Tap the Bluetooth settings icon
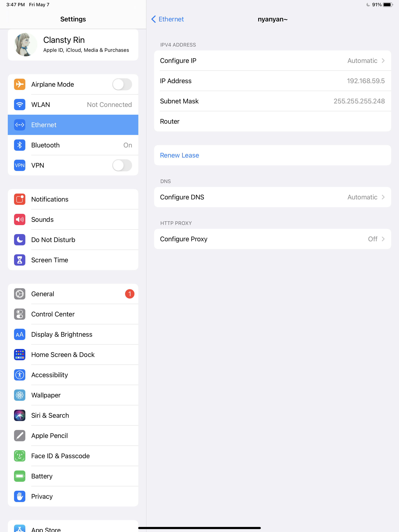Image resolution: width=399 pixels, height=532 pixels. point(19,145)
